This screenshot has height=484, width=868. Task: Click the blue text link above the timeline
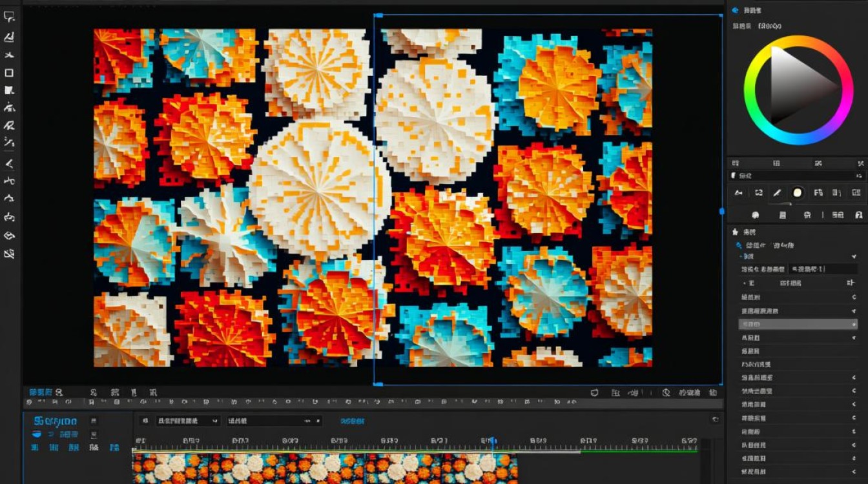click(x=352, y=421)
